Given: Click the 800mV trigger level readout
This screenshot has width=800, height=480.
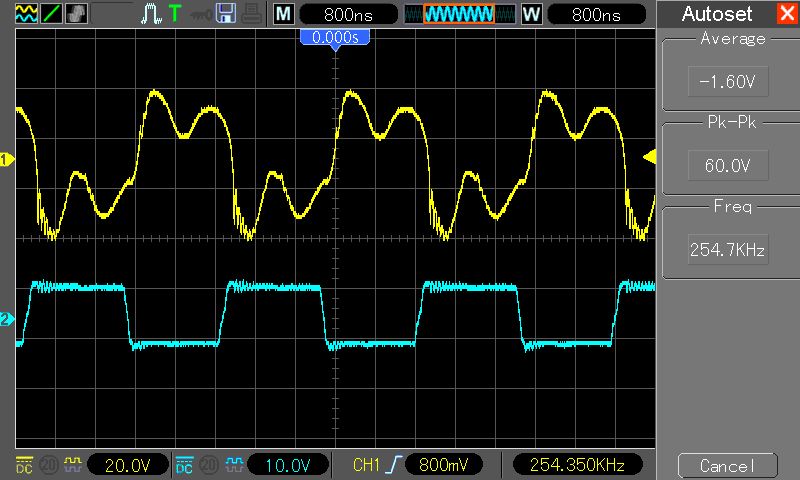Looking at the screenshot, I should point(443,465).
